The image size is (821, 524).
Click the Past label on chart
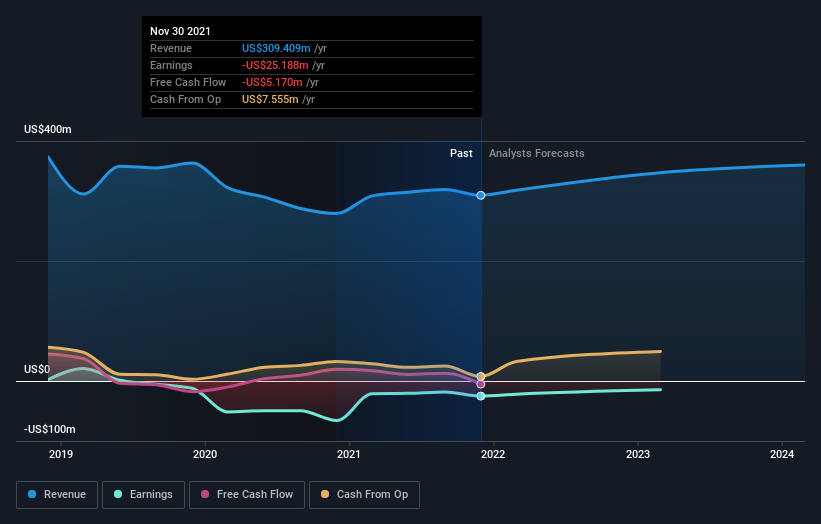[461, 153]
